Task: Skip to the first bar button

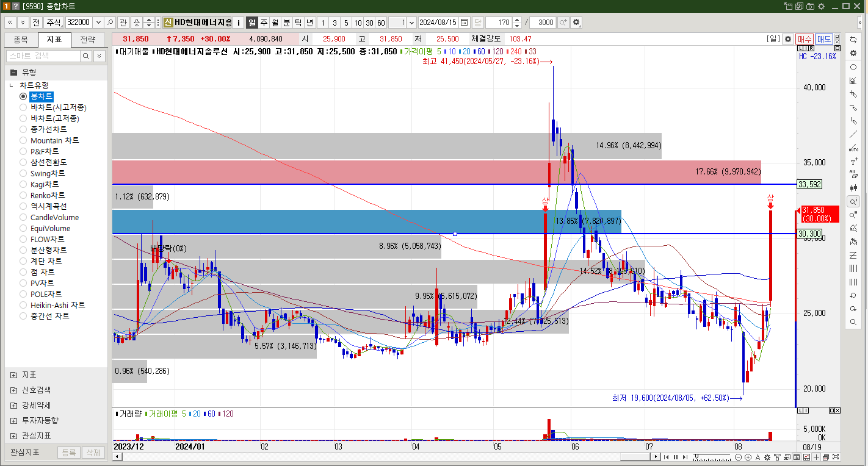Action: tap(666, 457)
